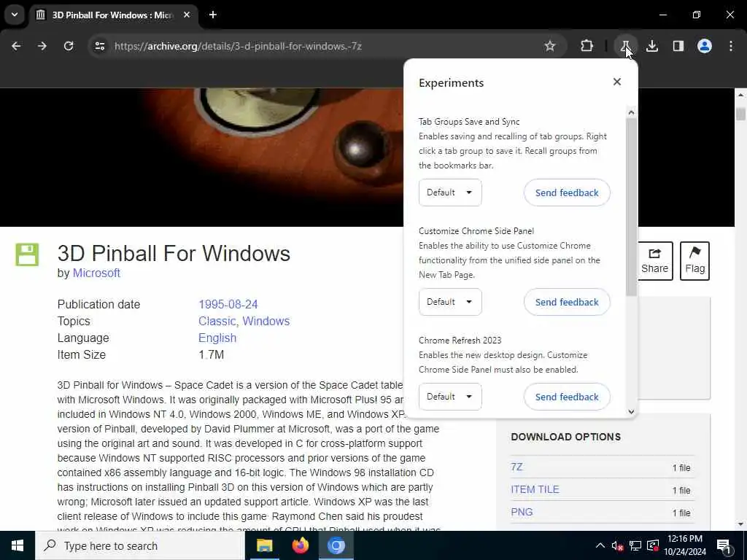Click the green software floppy disk icon
This screenshot has width=747, height=560.
tap(27, 254)
